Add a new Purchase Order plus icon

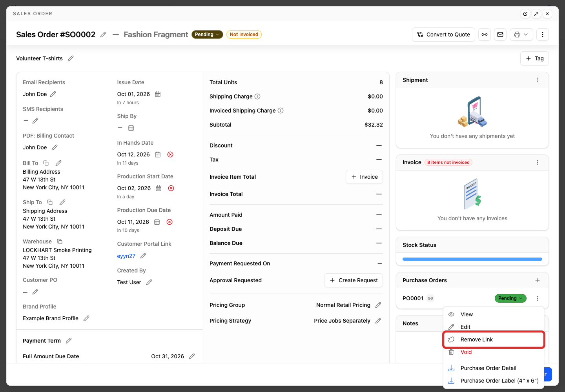pos(538,280)
